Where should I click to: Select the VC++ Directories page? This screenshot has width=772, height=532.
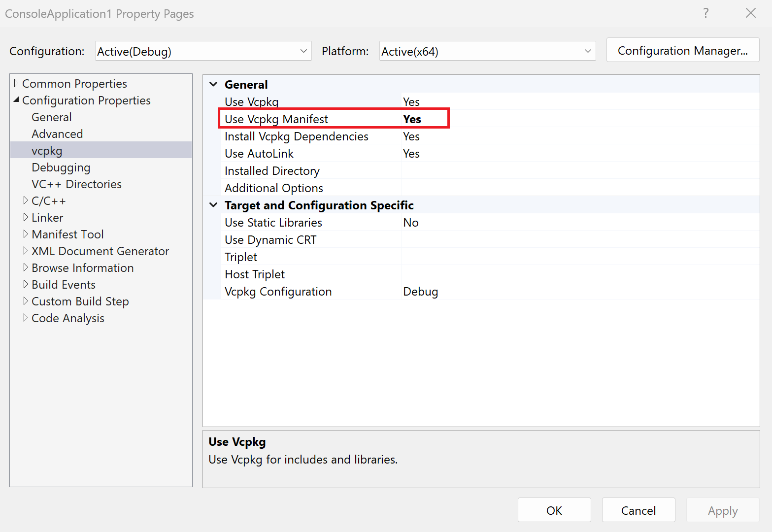pyautogui.click(x=76, y=184)
